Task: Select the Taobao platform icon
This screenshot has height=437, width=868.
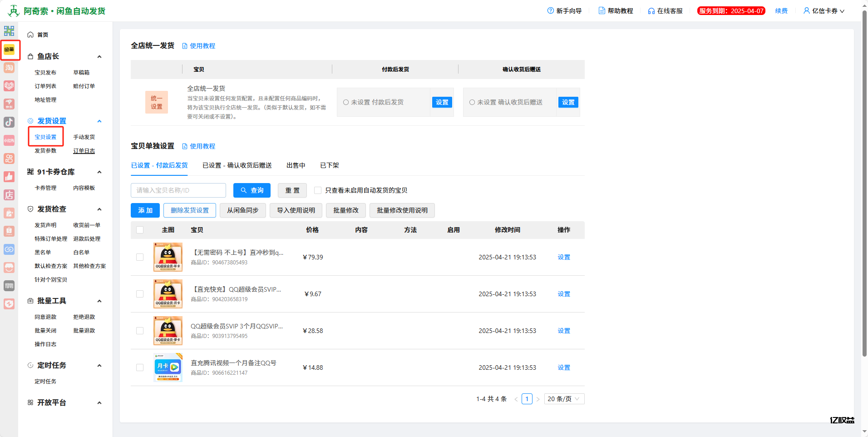Action: (x=9, y=68)
